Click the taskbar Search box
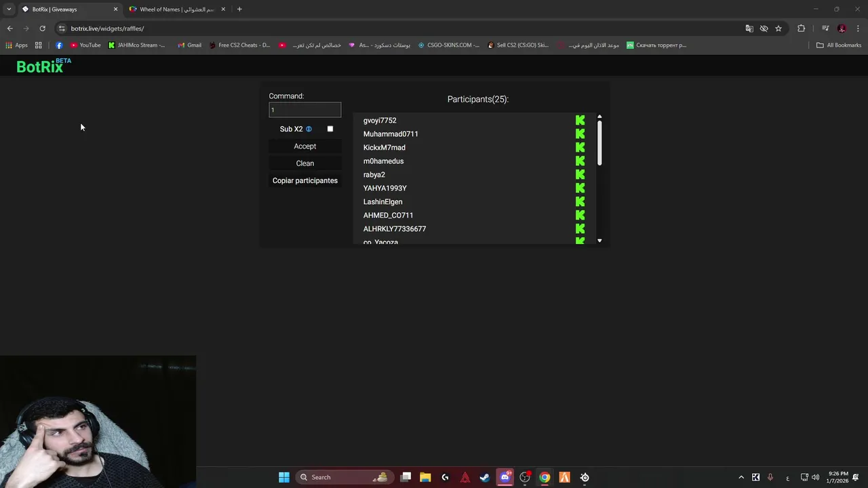868x488 pixels. tap(344, 477)
